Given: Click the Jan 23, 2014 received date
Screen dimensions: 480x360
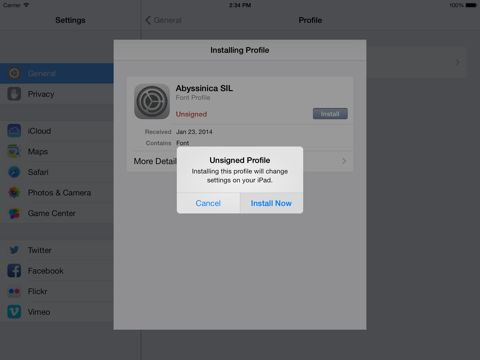Looking at the screenshot, I should click(x=194, y=132).
